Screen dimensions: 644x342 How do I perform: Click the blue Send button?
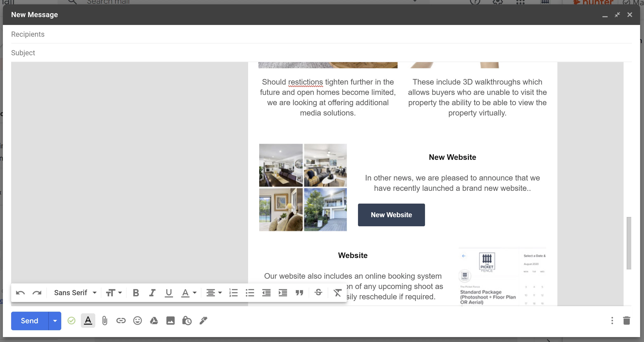29,321
